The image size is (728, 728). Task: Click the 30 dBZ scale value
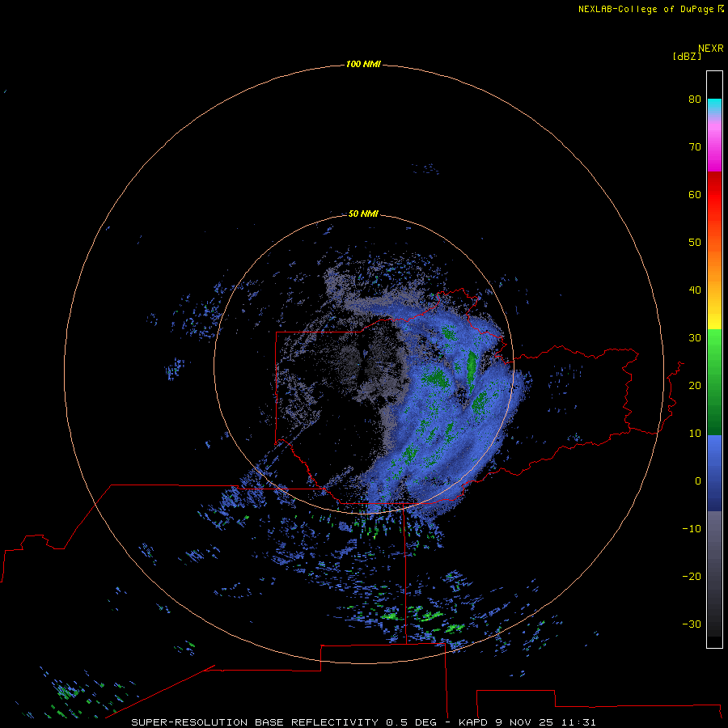click(695, 338)
